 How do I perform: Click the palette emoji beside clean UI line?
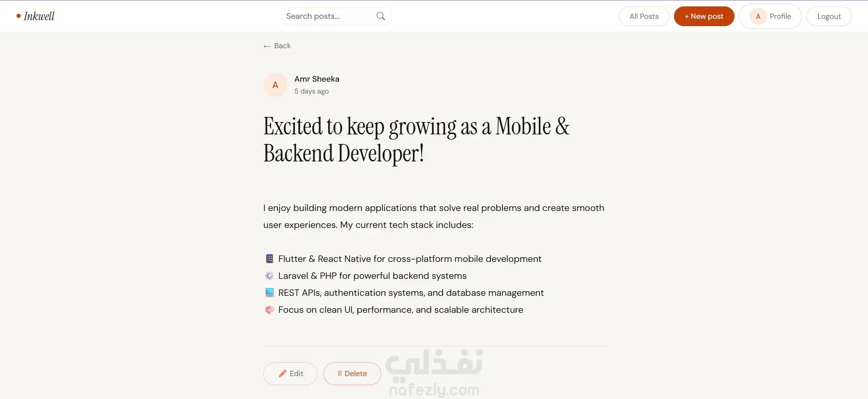click(x=269, y=310)
